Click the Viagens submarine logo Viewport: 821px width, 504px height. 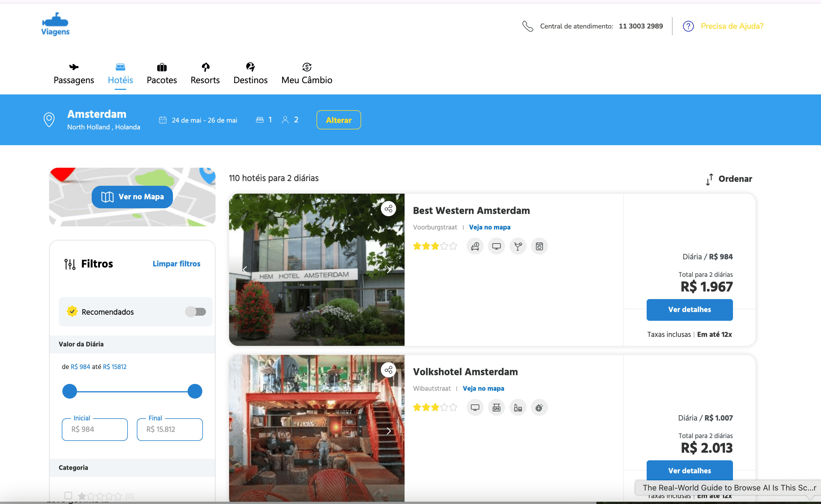point(55,24)
